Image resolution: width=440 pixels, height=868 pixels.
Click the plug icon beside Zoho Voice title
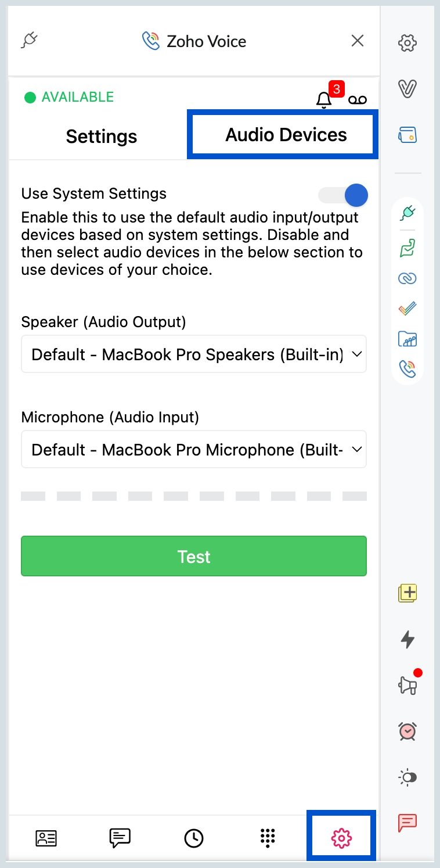(x=30, y=41)
